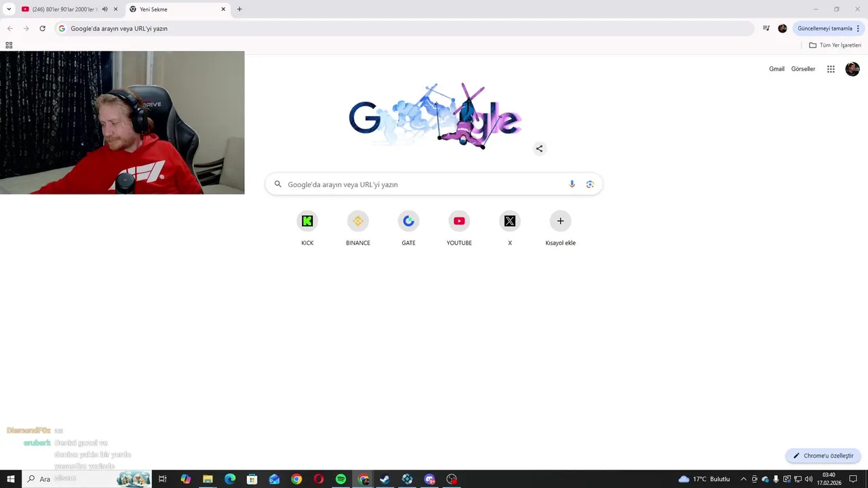Open Task View in the taskbar
This screenshot has height=488, width=868.
click(x=163, y=479)
